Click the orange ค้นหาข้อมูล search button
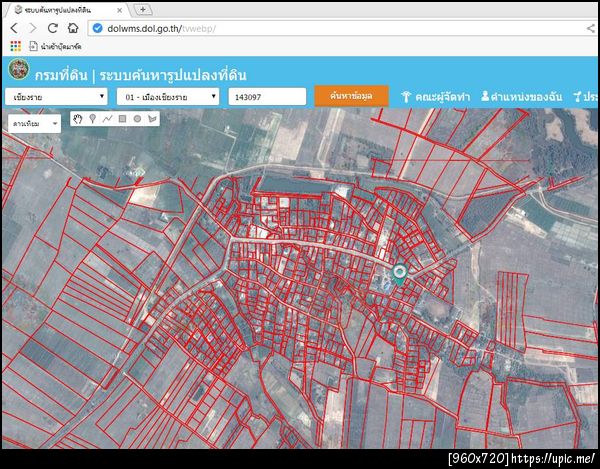Image resolution: width=600 pixels, height=469 pixels. point(351,96)
